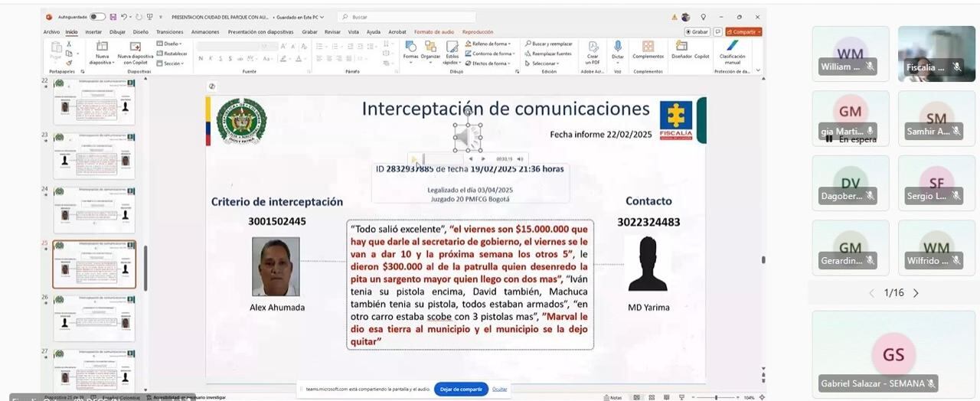Image resolution: width=980 pixels, height=401 pixels.
Task: Switch to the Transiciones tab
Action: [169, 32]
